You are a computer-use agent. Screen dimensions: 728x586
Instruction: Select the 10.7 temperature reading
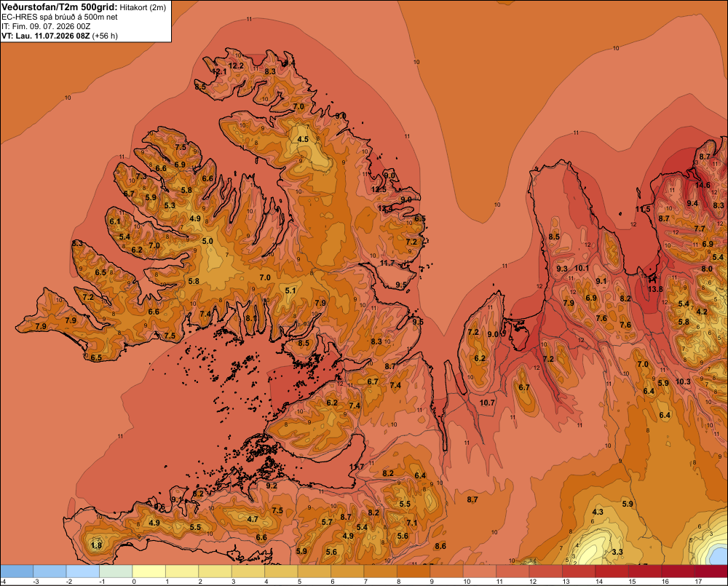487,403
